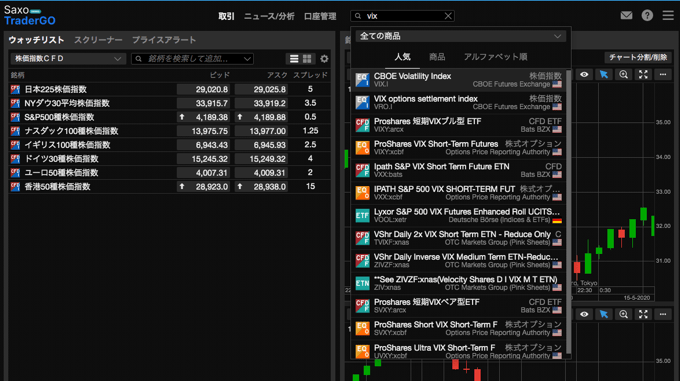Image resolution: width=680 pixels, height=381 pixels.
Task: Select Lyxor S&P 500 VIX Futures result
Action: (x=458, y=215)
